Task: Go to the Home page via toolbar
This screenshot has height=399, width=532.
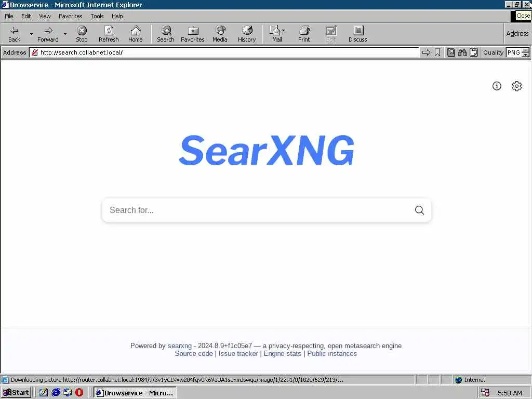Action: 136,34
